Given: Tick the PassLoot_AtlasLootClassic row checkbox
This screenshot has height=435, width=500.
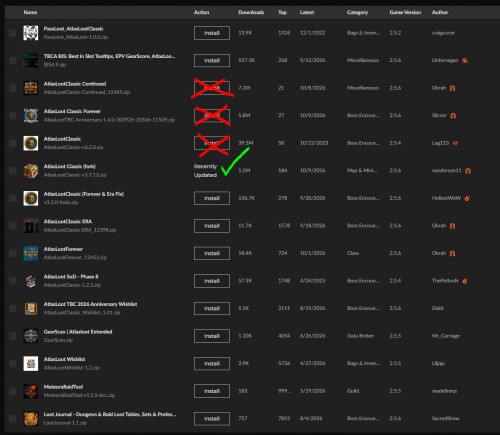Looking at the screenshot, I should [13, 33].
